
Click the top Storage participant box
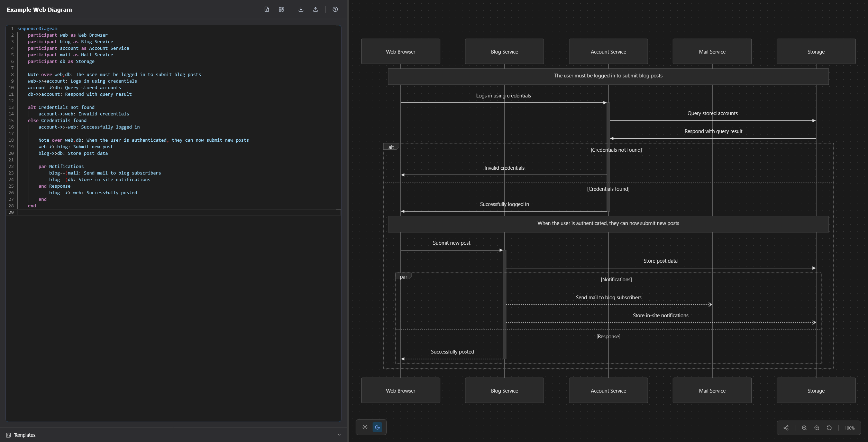[816, 51]
